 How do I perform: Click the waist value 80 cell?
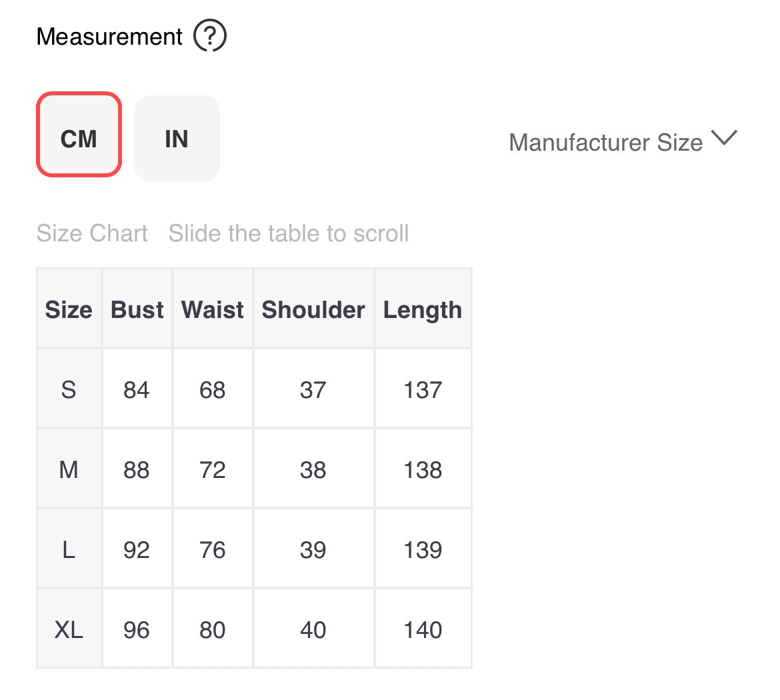(x=213, y=630)
